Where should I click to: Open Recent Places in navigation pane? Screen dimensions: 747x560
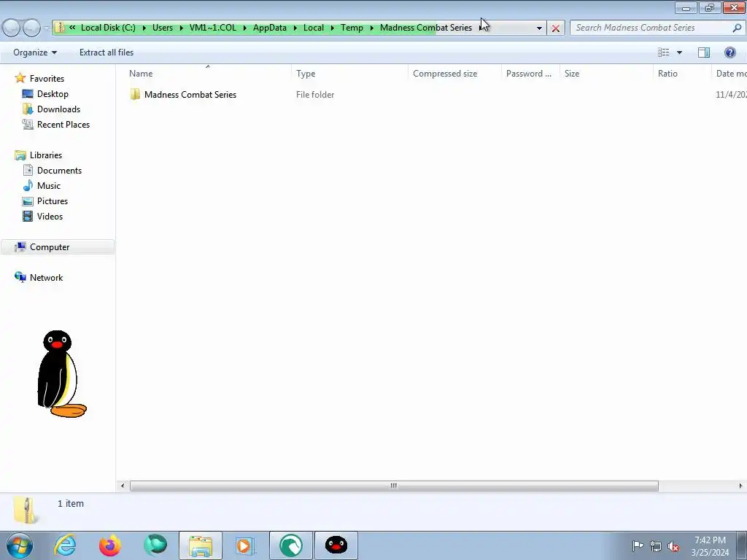63,124
